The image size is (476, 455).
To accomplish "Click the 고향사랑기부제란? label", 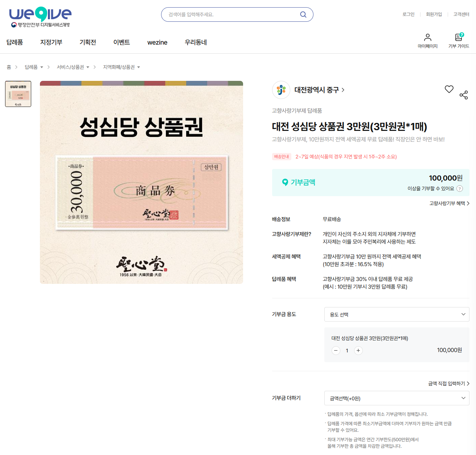I will (292, 234).
